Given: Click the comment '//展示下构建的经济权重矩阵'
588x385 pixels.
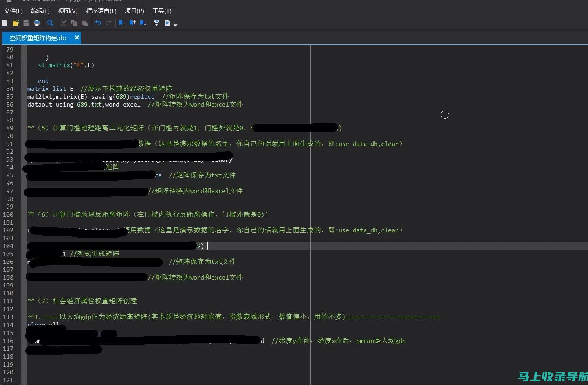Looking at the screenshot, I should coord(126,88).
